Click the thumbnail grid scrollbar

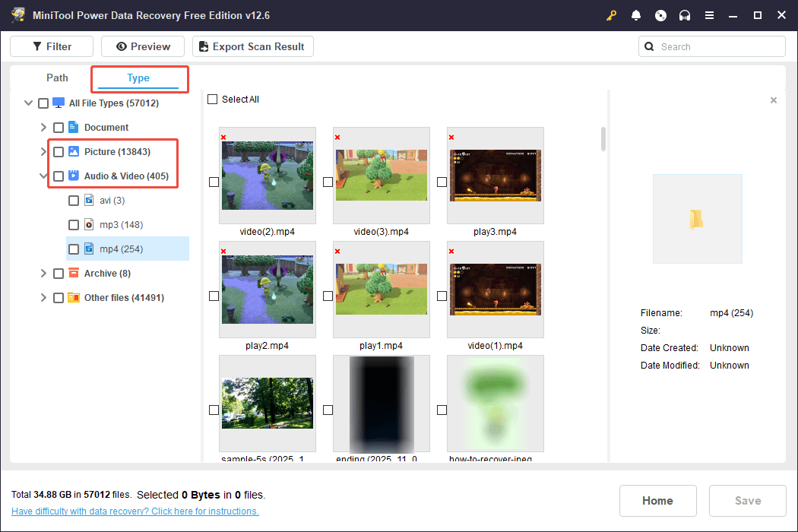point(603,139)
